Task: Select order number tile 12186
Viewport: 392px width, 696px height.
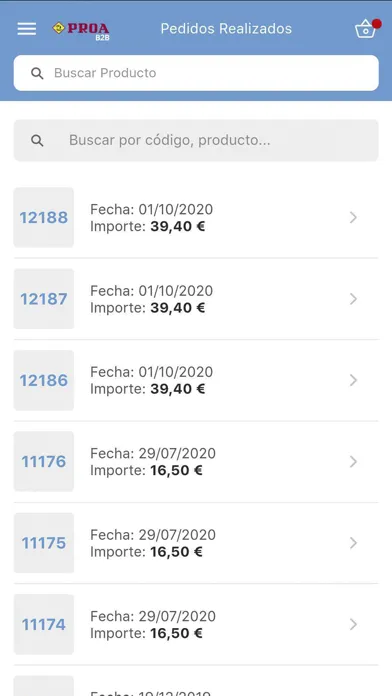Action: (x=44, y=380)
